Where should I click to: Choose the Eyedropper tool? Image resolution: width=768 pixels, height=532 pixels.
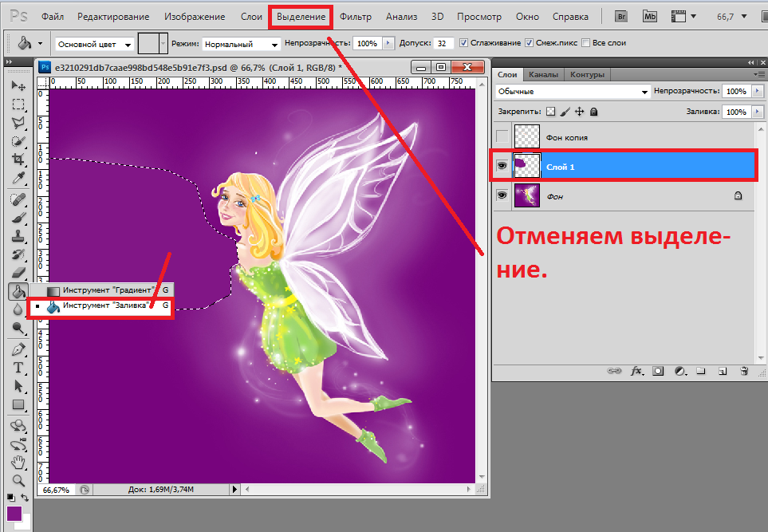point(18,178)
